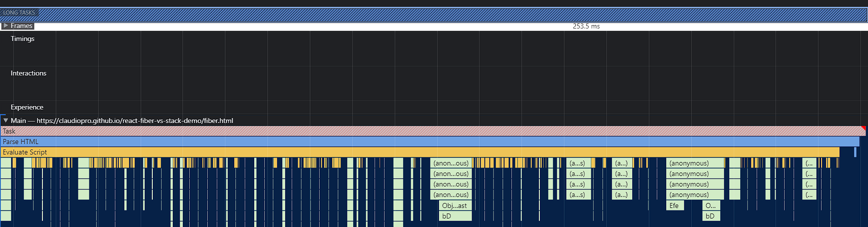Click the bD block beneath O...

711,216
